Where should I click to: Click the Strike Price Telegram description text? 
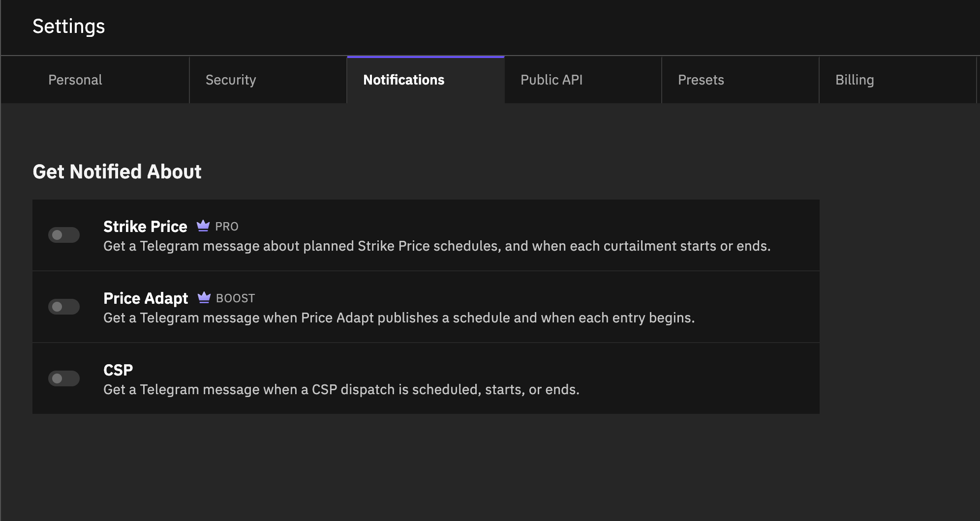pos(437,246)
